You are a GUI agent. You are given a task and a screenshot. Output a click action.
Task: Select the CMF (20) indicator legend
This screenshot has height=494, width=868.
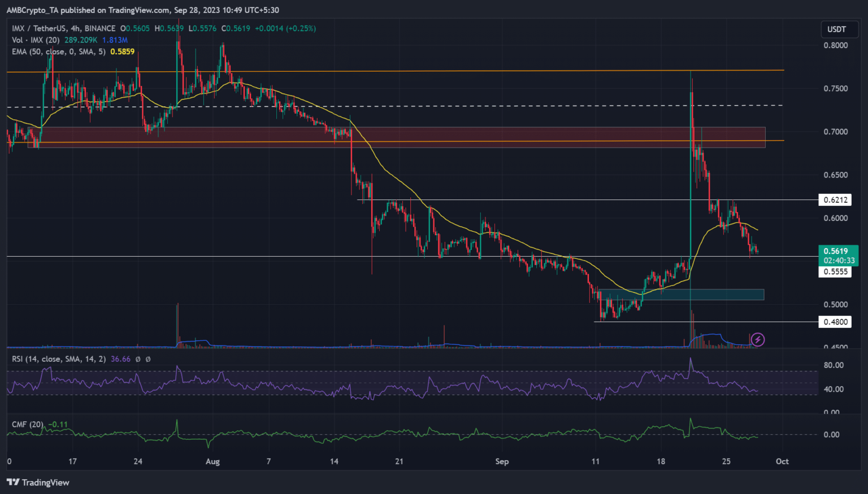point(28,424)
